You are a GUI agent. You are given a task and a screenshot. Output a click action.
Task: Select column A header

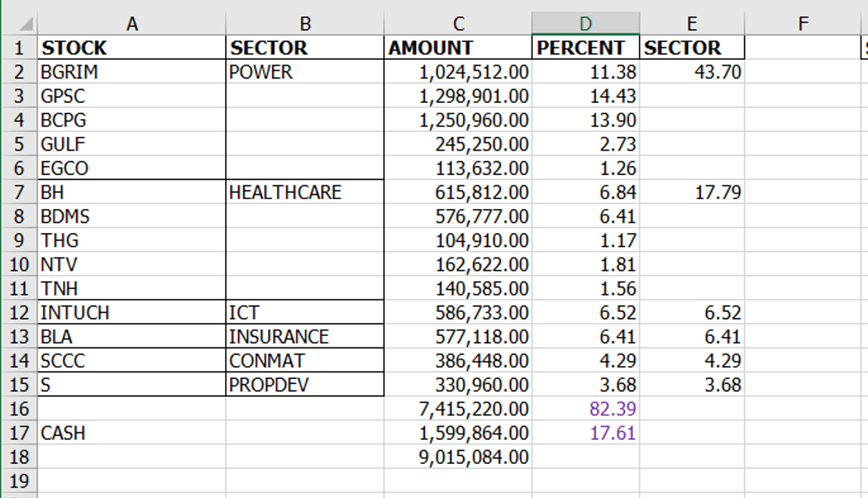(x=132, y=23)
